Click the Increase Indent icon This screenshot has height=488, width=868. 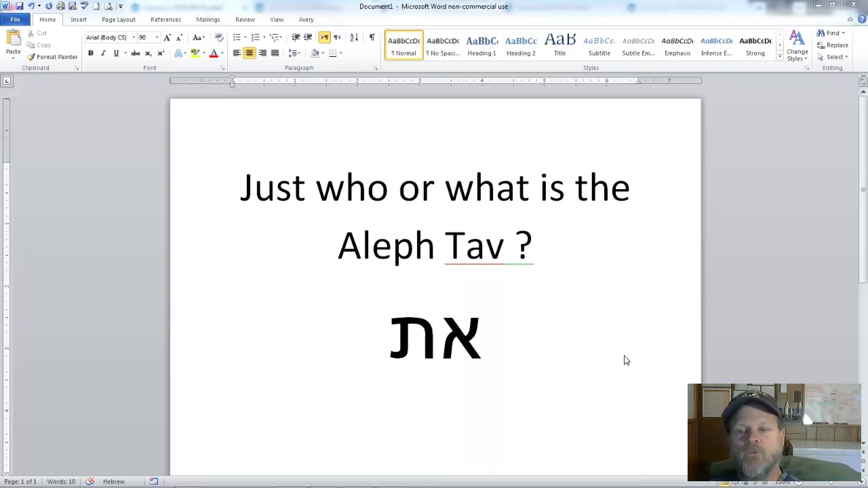(x=308, y=37)
